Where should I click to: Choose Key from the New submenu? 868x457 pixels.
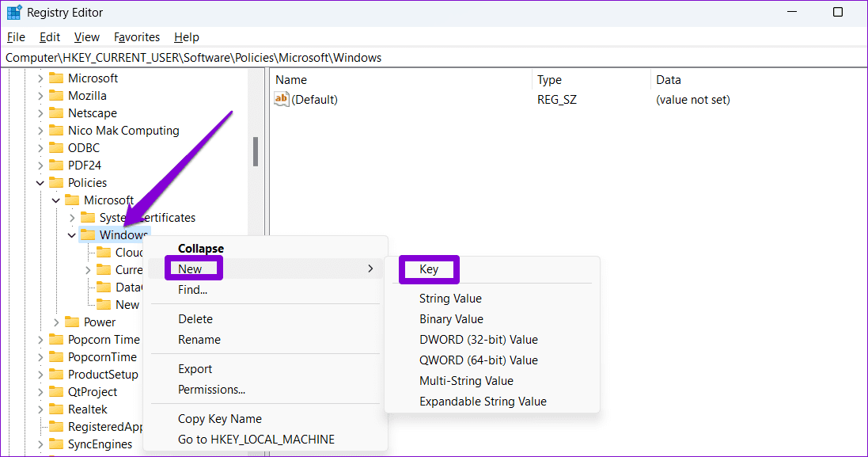[429, 269]
